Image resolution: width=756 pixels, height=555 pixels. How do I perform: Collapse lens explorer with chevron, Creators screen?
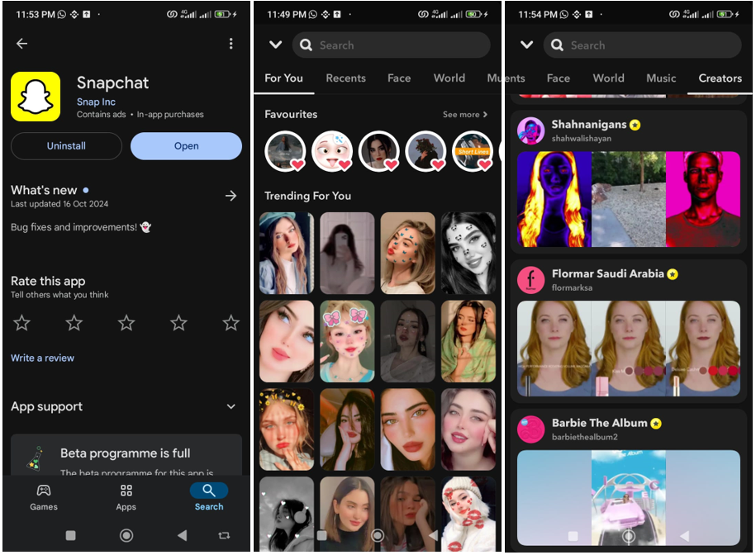(x=526, y=45)
